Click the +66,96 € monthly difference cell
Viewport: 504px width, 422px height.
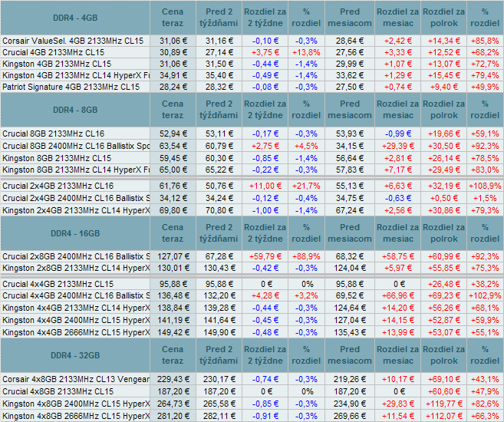click(x=398, y=295)
